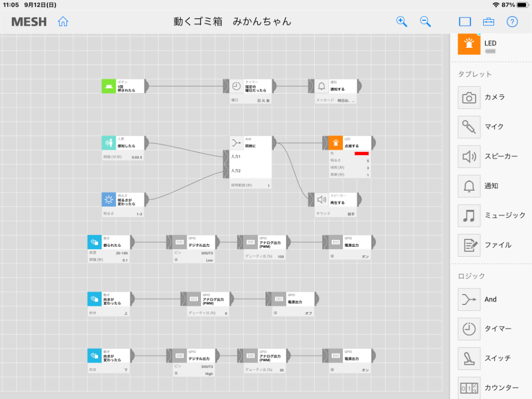Tap the メッセージ setting under notification block

click(336, 100)
